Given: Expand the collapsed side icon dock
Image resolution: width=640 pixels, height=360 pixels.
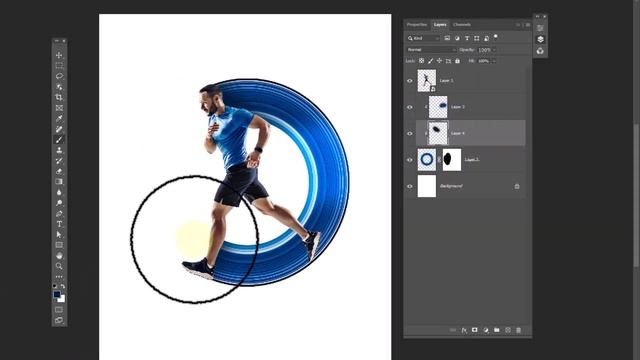Looking at the screenshot, I should tap(538, 16).
